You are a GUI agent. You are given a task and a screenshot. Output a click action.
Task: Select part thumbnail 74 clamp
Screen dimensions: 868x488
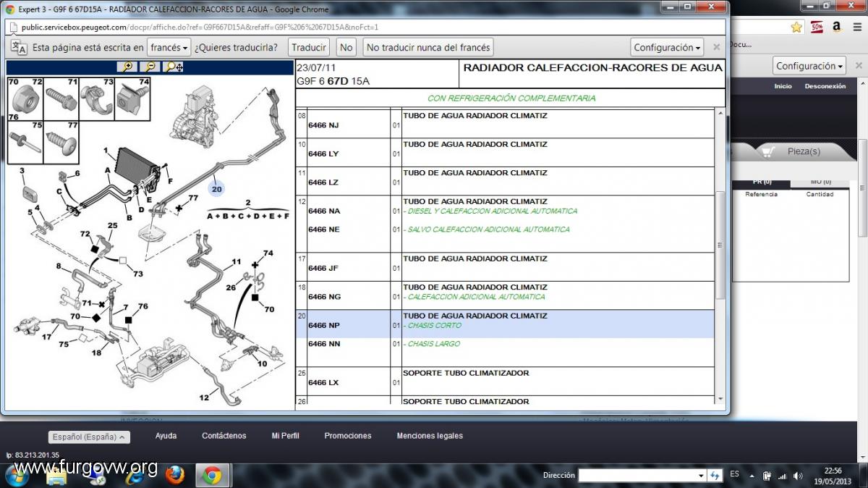pos(132,98)
